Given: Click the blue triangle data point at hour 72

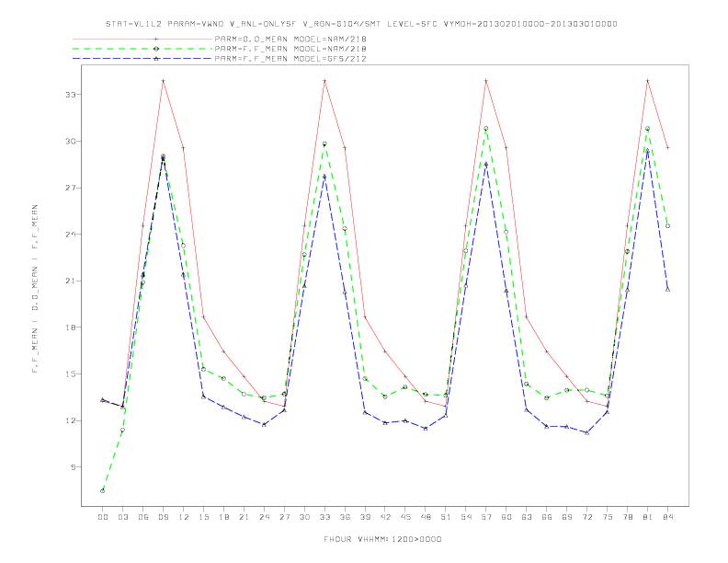Looking at the screenshot, I should coord(586,432).
